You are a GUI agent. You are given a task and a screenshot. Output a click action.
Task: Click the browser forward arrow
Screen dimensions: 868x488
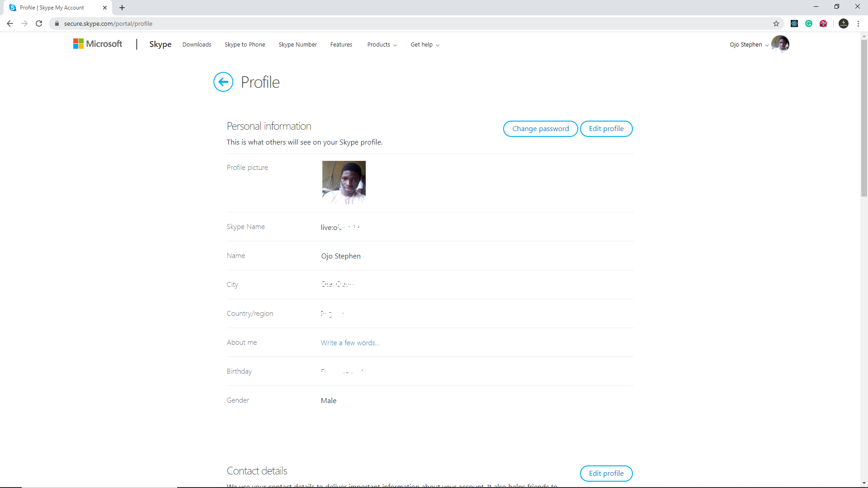click(24, 23)
